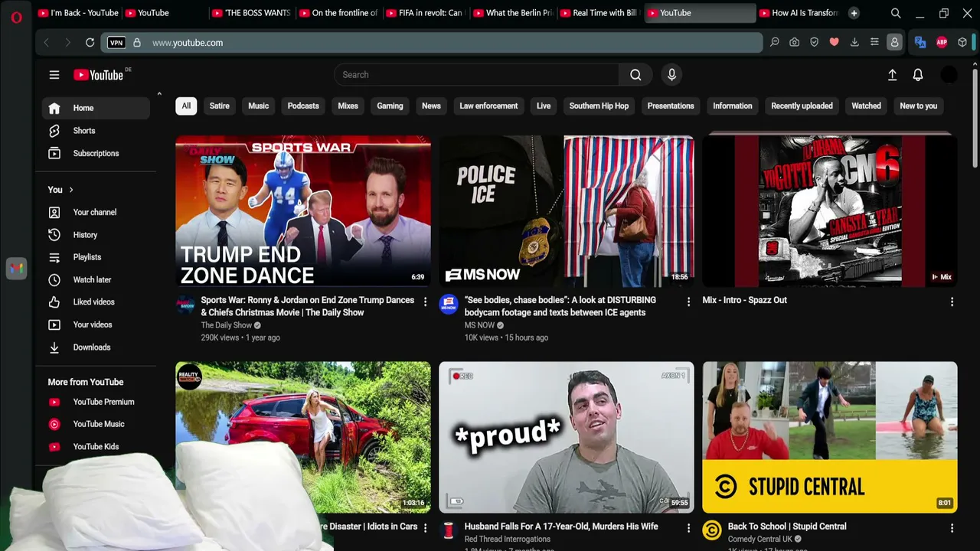This screenshot has height=551, width=980.
Task: Take a snapshot with the camera icon
Action: click(x=795, y=43)
